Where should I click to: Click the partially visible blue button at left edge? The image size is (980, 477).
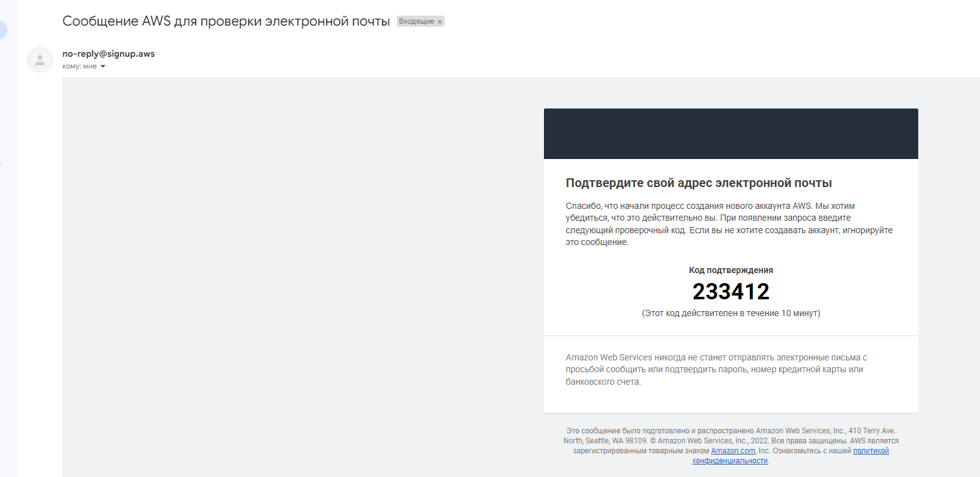(3, 30)
